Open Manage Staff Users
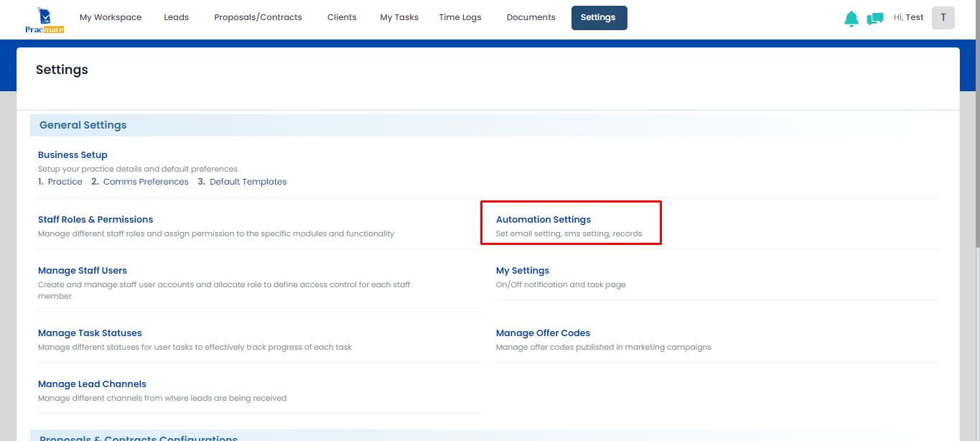The width and height of the screenshot is (980, 441). [x=83, y=270]
